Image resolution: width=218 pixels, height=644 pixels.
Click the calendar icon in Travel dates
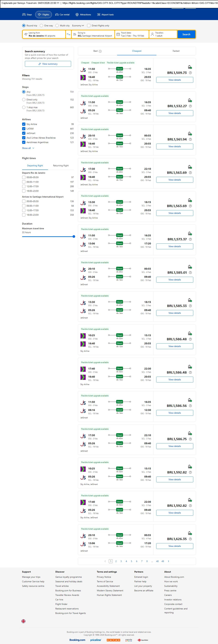click(x=118, y=34)
